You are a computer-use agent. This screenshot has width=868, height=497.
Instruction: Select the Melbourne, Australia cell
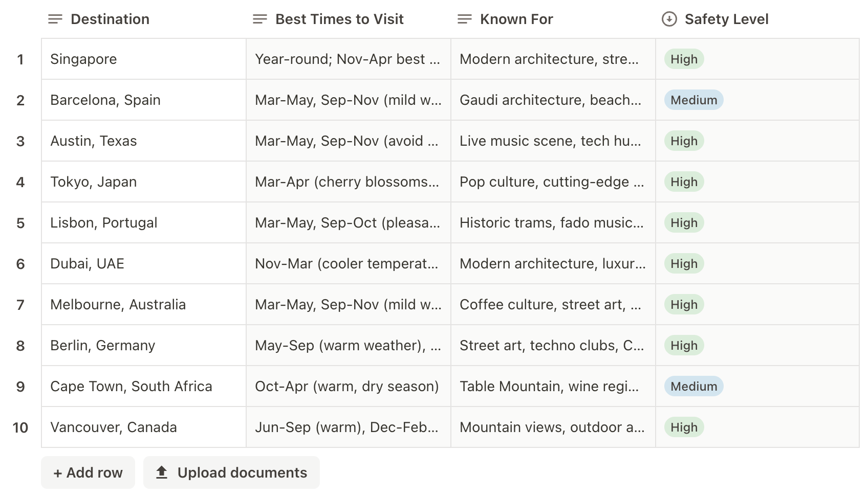pyautogui.click(x=144, y=305)
